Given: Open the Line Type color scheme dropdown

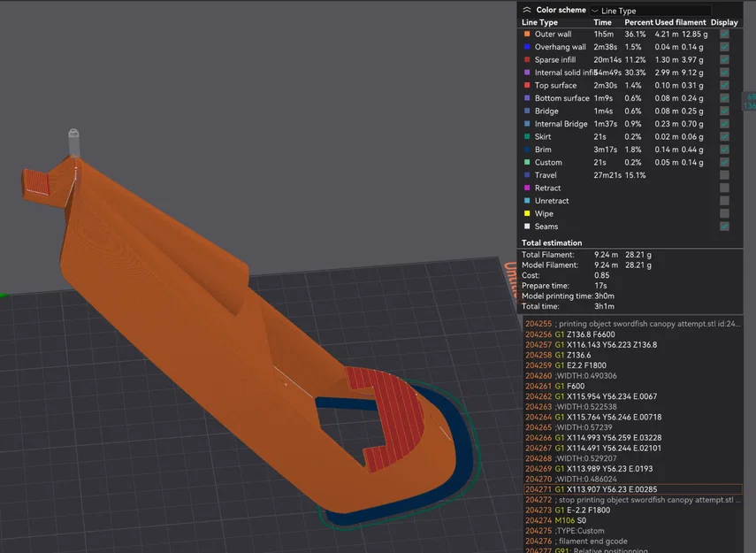Looking at the screenshot, I should click(x=651, y=11).
